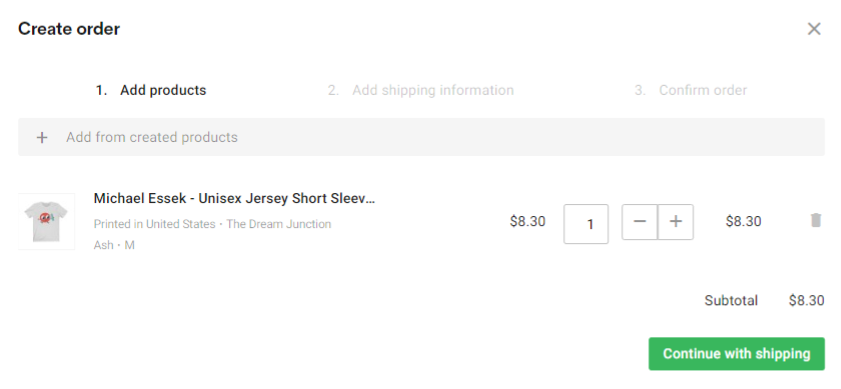Viewport: 841px width, 389px height.
Task: Focus the quantity input showing 1
Action: point(586,224)
